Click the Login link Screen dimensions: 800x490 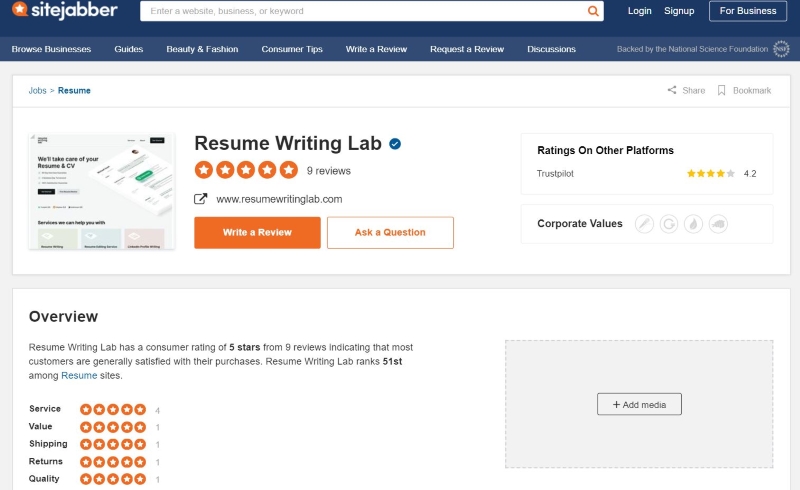(x=639, y=11)
